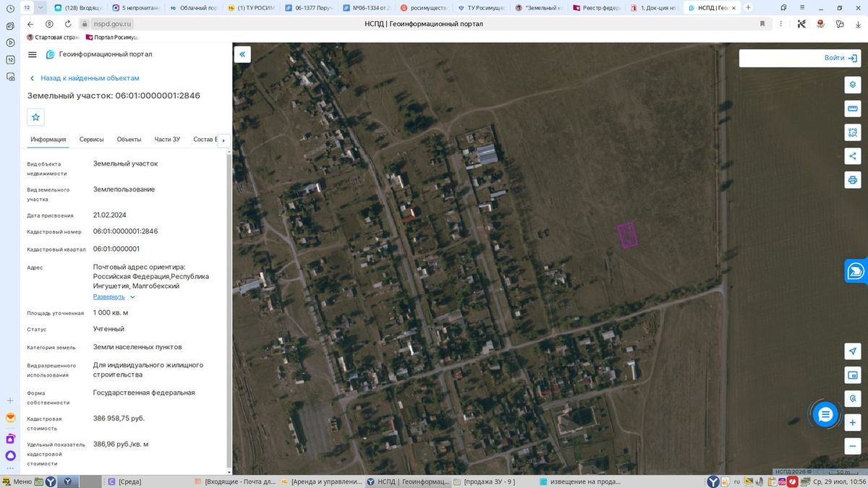Screen dimensions: 868x488
Task: Open the round chat assistant button
Action: (x=825, y=414)
